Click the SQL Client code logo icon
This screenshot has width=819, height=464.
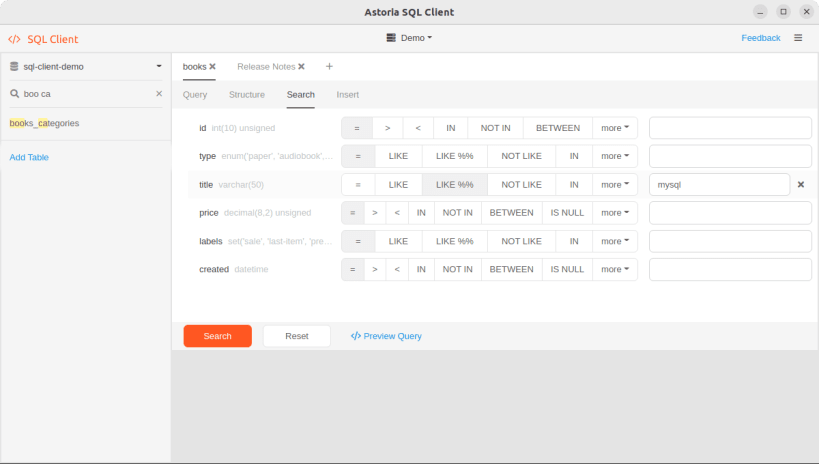point(14,39)
